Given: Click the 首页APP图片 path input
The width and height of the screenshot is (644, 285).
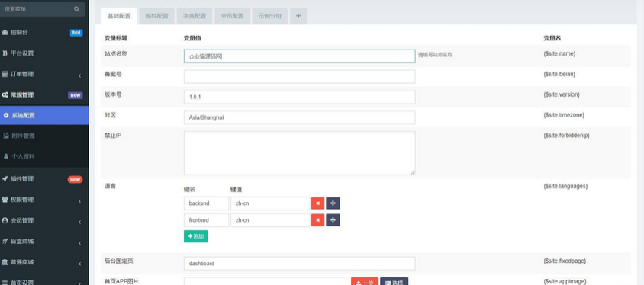Looking at the screenshot, I should tap(266, 281).
